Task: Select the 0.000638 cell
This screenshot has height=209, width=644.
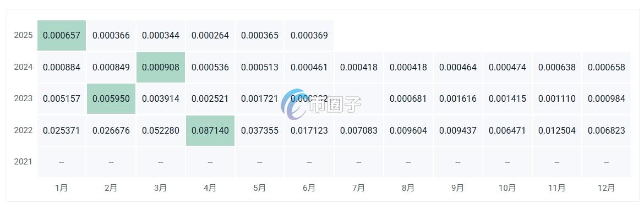Action: [x=557, y=67]
